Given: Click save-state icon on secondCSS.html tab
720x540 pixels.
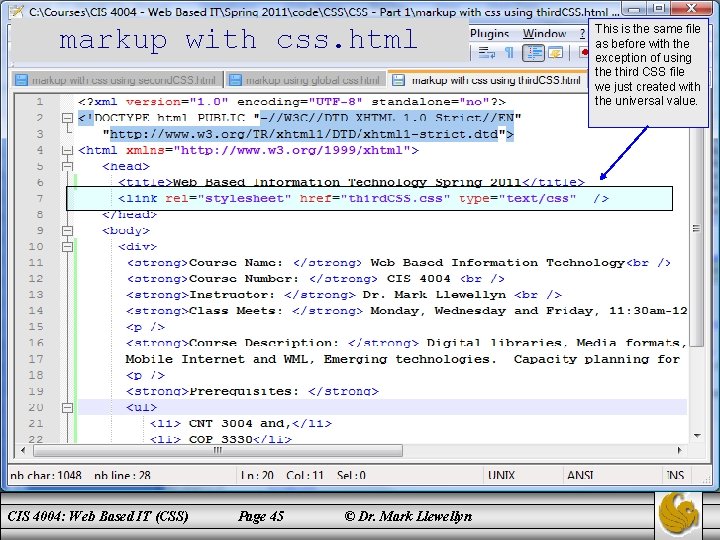Looking at the screenshot, I should [x=21, y=80].
